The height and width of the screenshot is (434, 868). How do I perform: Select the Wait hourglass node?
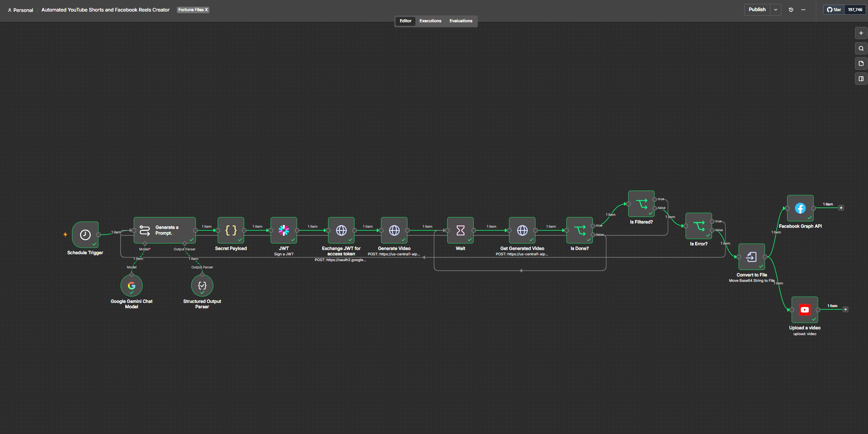(x=460, y=230)
